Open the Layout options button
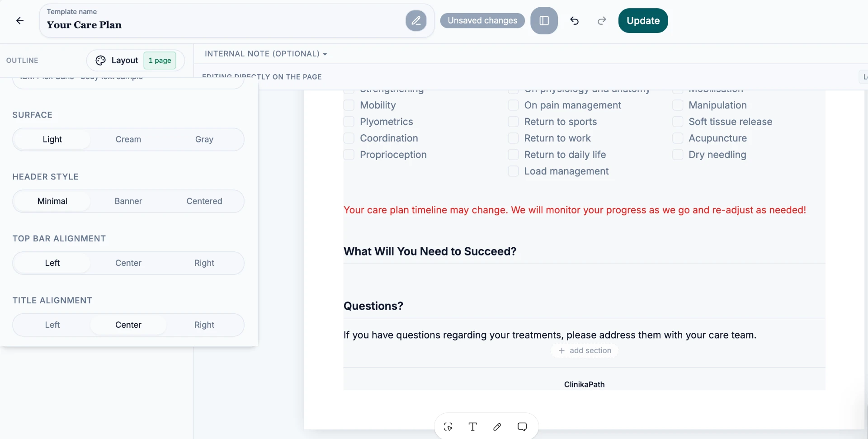868x439 pixels. coord(135,61)
